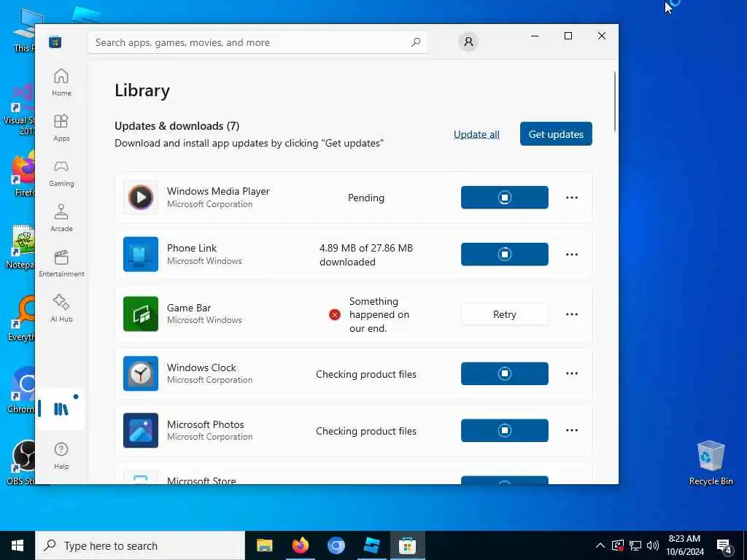Open more options for Game Bar
The height and width of the screenshot is (560, 747).
click(572, 314)
